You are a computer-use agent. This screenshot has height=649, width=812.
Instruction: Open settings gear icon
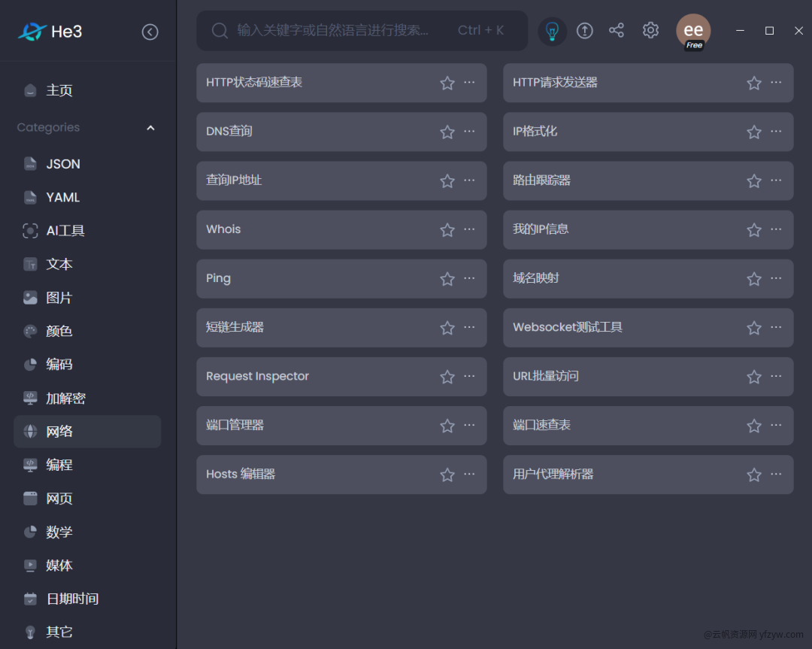650,31
